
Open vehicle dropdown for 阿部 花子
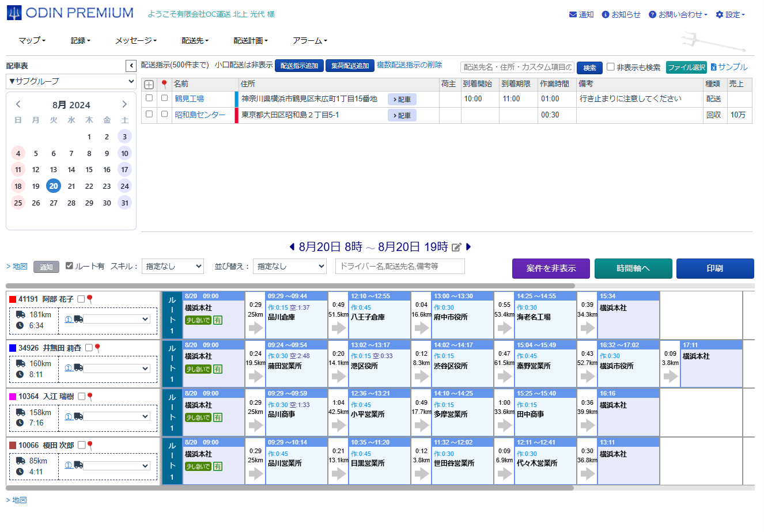click(117, 319)
